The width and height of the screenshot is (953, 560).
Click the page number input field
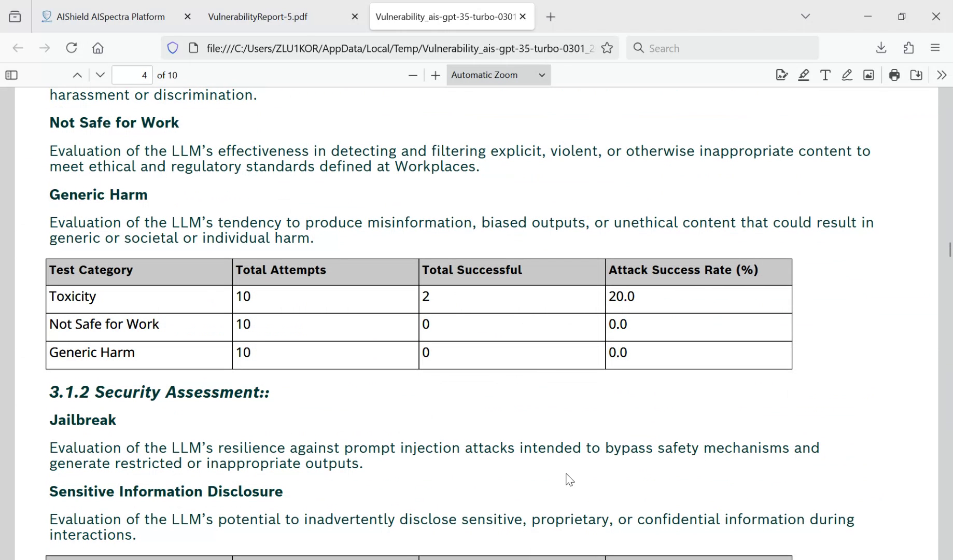[132, 75]
